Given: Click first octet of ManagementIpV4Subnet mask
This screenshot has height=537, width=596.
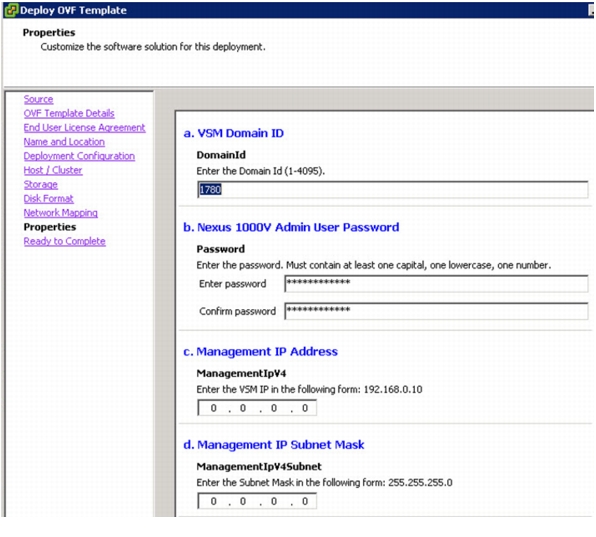Looking at the screenshot, I should (214, 501).
